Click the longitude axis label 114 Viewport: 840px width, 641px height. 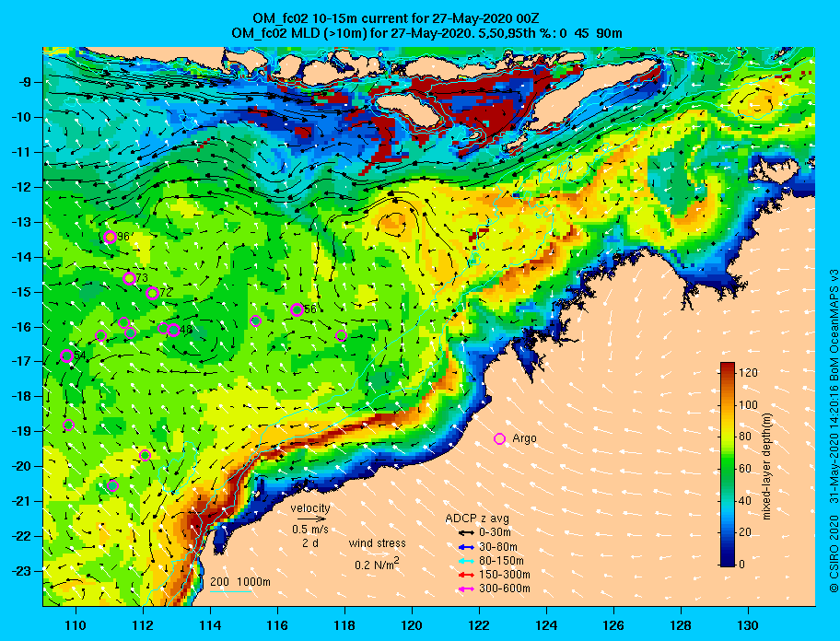210,625
